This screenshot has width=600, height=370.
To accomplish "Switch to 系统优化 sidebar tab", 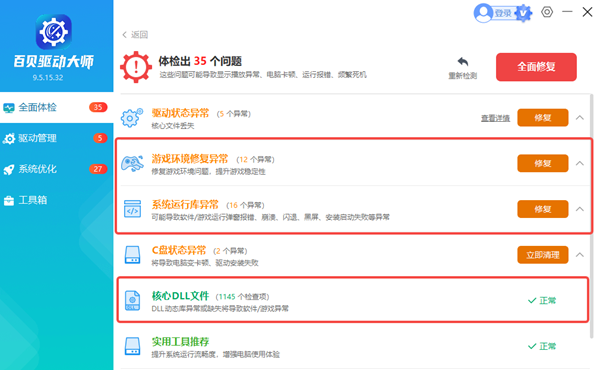I will [57, 169].
